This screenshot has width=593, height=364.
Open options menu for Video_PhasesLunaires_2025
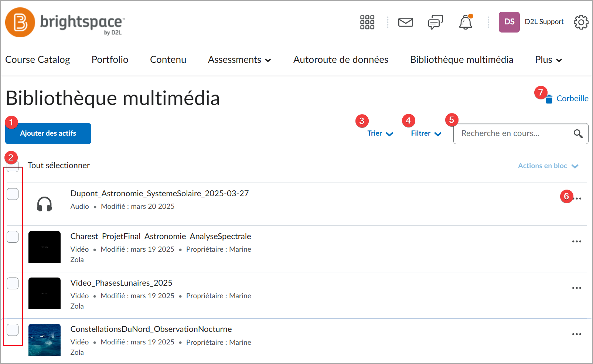click(577, 288)
